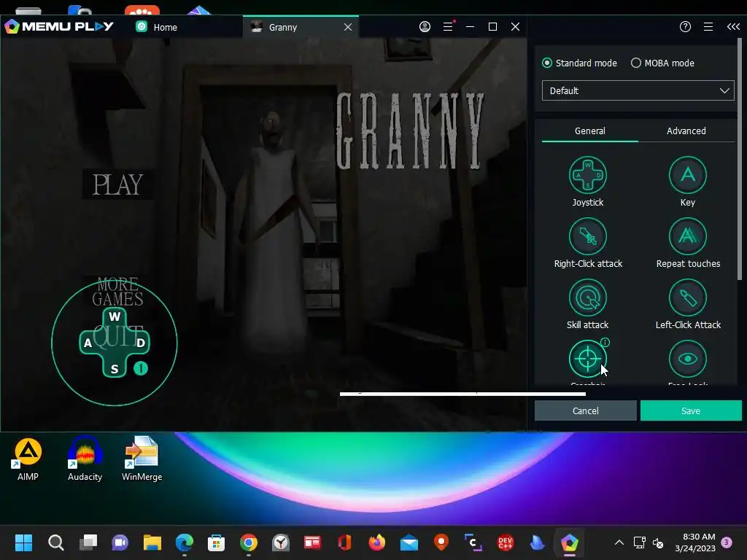
Task: Click the D key on joystick overlay
Action: point(141,343)
